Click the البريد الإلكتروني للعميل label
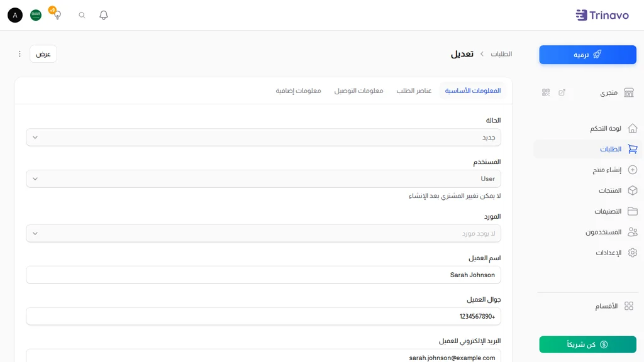Viewport: 644px width, 362px height. 470,341
